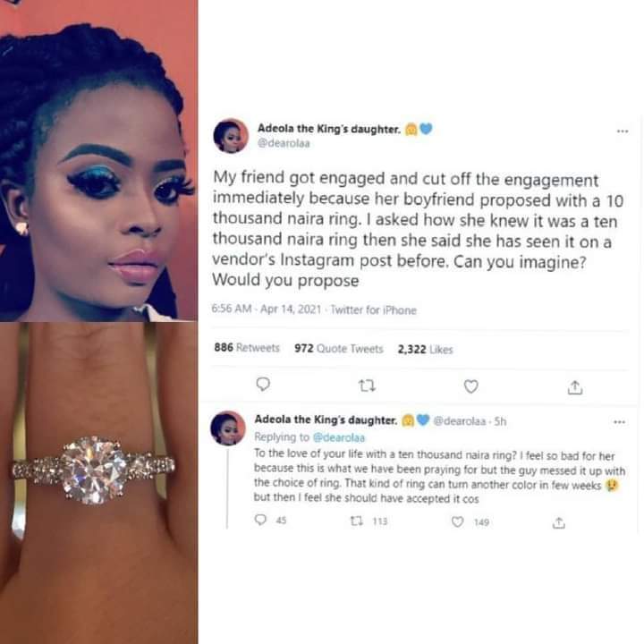Click share icon under main tweet

point(575,387)
